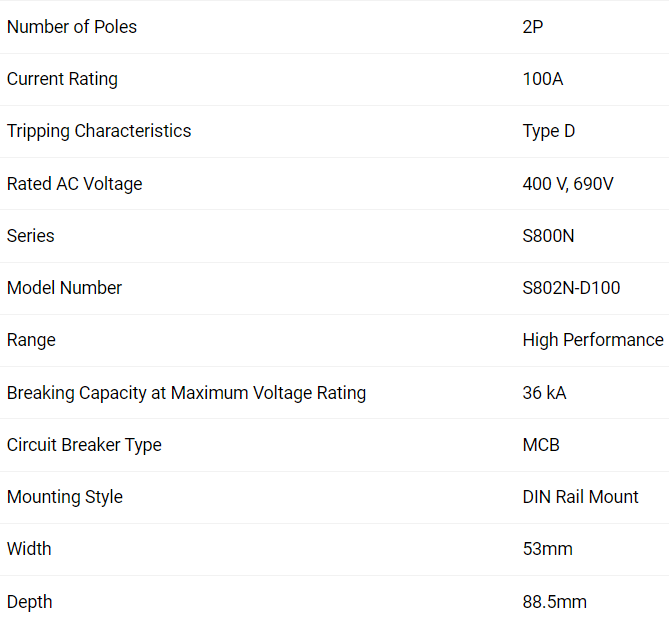Select the "400 V, 690V" voltage value
669x627 pixels.
[x=568, y=184]
